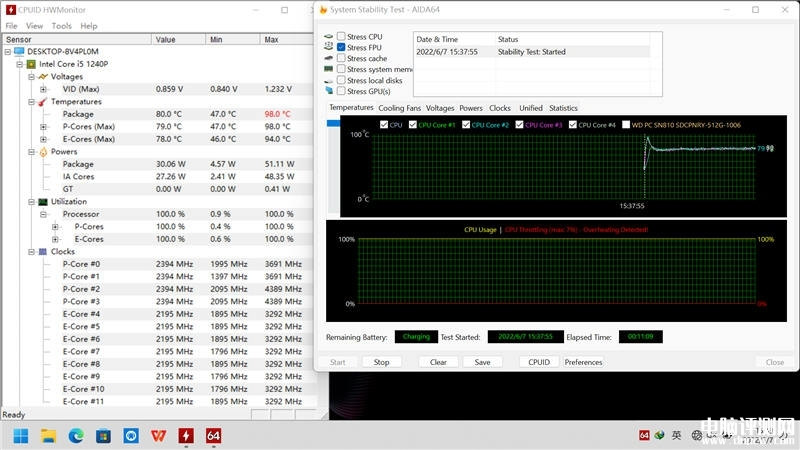Click the chip icon beside Stress cache

(x=329, y=58)
